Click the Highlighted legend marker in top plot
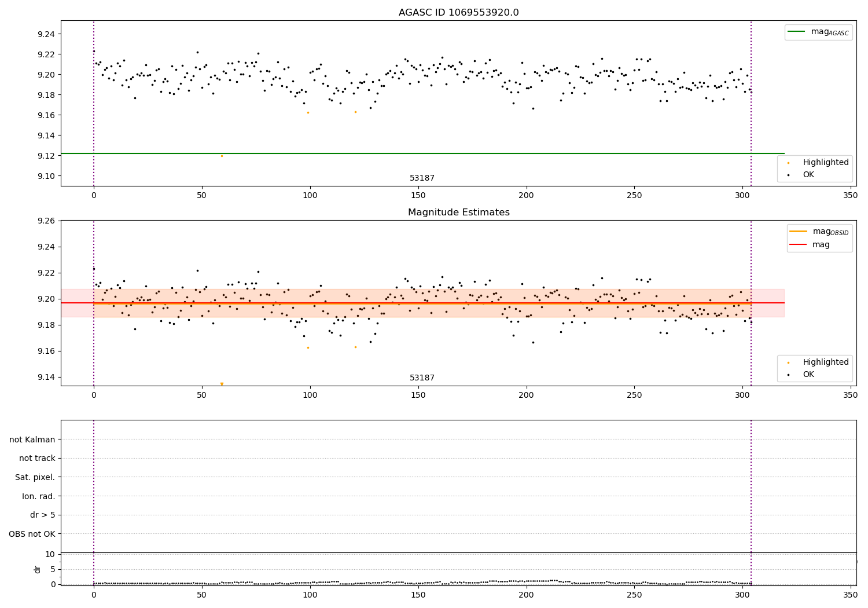This screenshot has height=608, width=868. (x=788, y=163)
